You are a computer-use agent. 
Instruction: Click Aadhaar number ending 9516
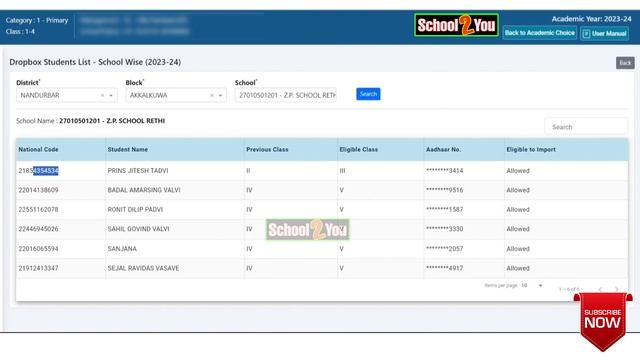[x=444, y=190]
